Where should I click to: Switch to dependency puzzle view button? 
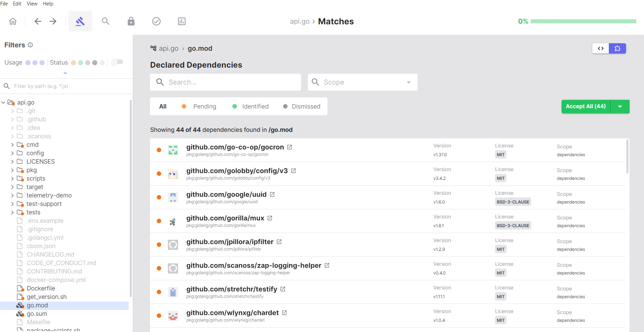[617, 48]
